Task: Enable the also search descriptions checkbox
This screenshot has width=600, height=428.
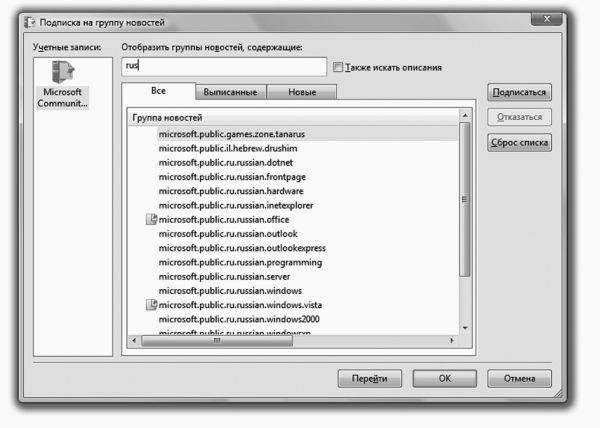Action: pos(338,68)
